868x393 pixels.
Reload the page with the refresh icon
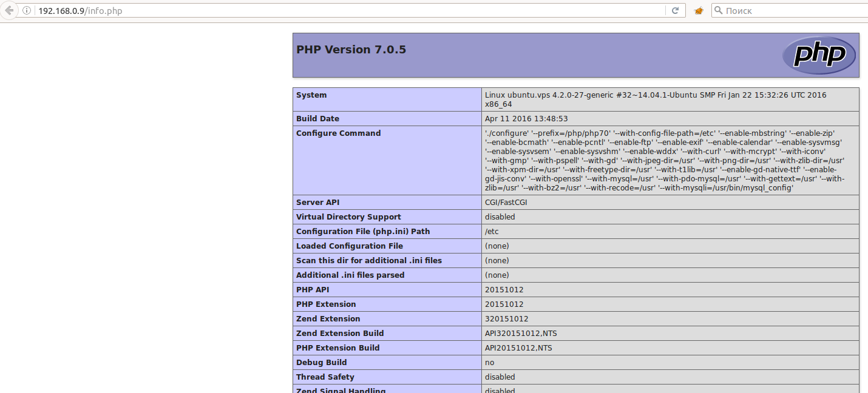tap(675, 10)
